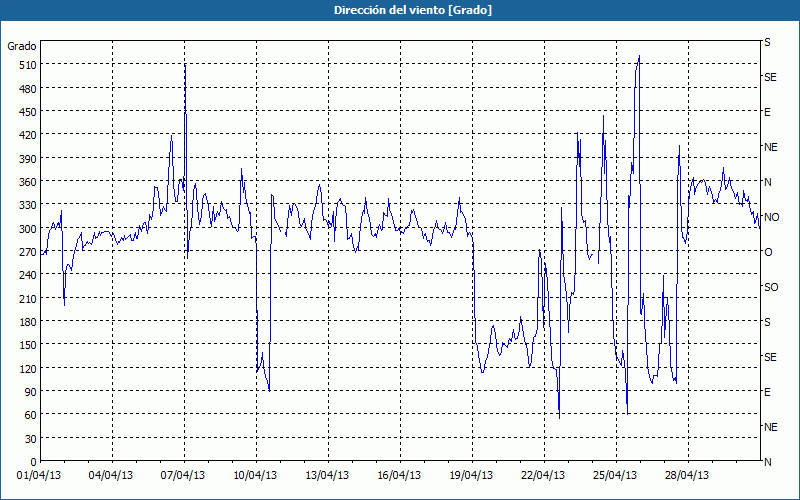Click the NO compass direction label
800x500 pixels.
coord(771,217)
